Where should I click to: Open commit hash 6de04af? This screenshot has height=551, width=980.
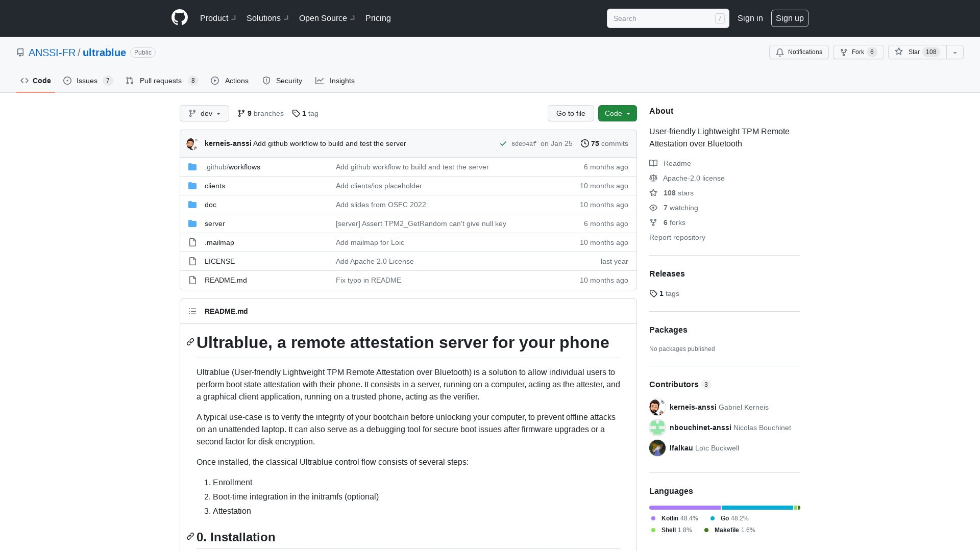524,144
